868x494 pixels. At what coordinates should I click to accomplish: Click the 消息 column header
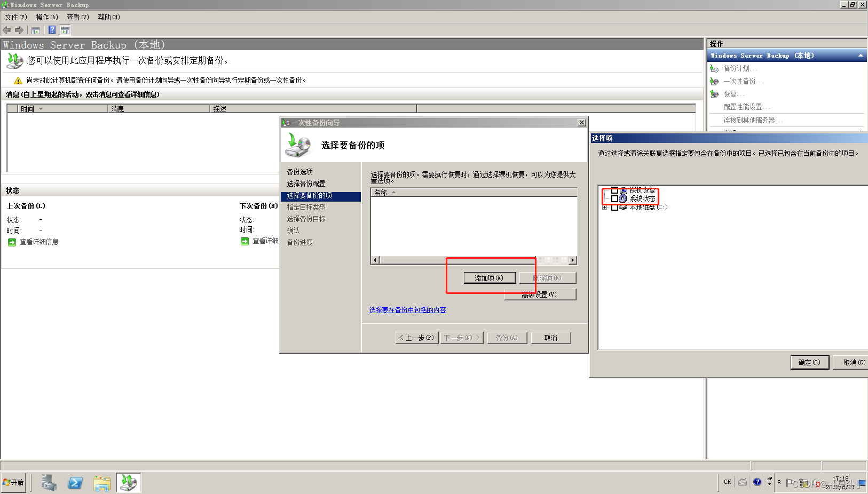[x=159, y=109]
